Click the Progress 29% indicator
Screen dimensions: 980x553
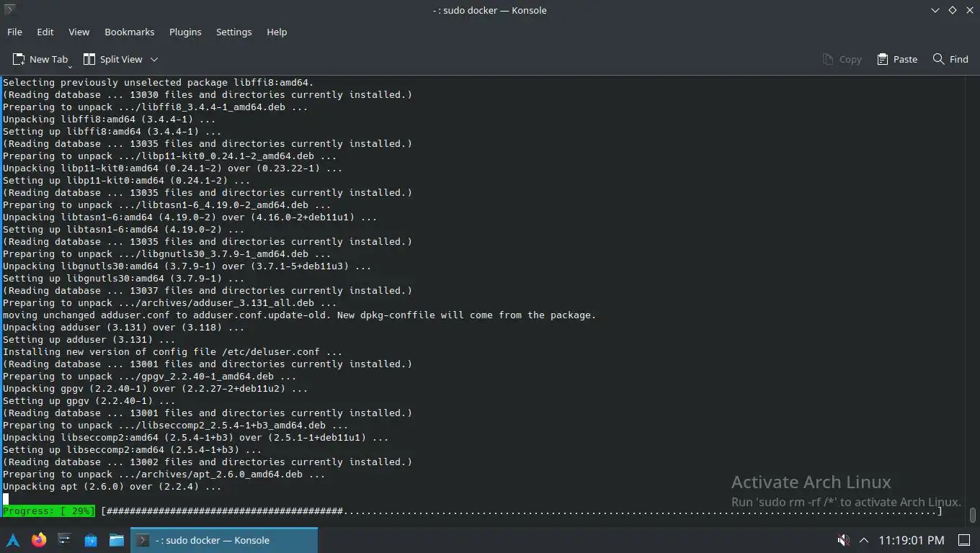point(49,511)
